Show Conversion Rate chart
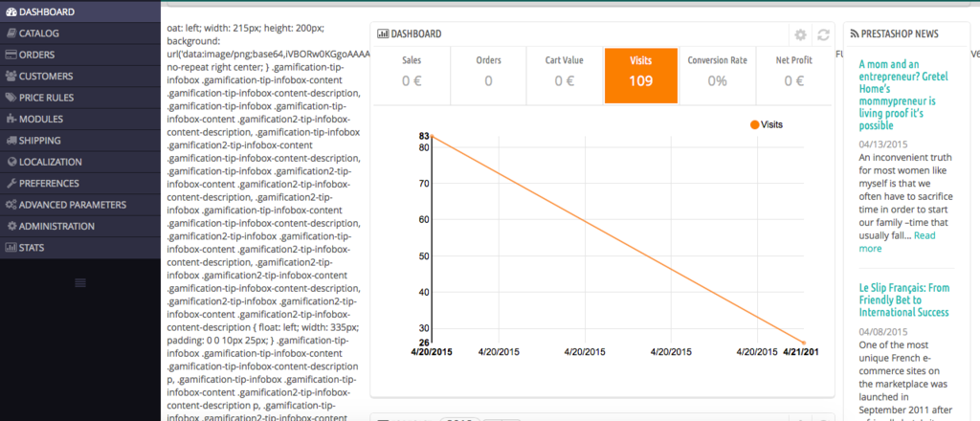This screenshot has height=421, width=980. coord(718,76)
